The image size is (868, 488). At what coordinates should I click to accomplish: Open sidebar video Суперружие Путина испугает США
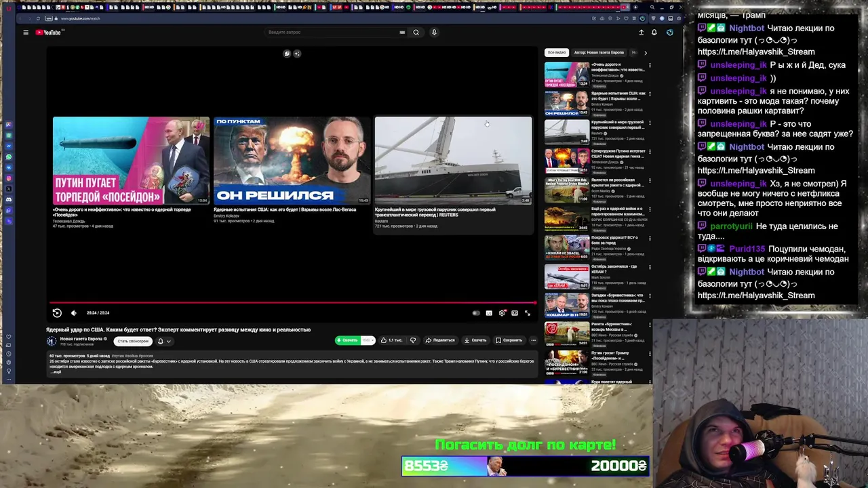coord(567,161)
